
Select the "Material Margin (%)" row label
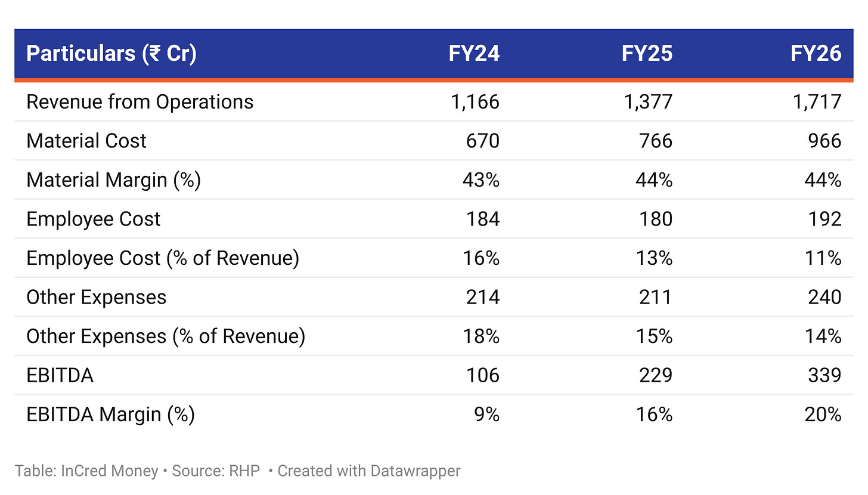pos(114,180)
